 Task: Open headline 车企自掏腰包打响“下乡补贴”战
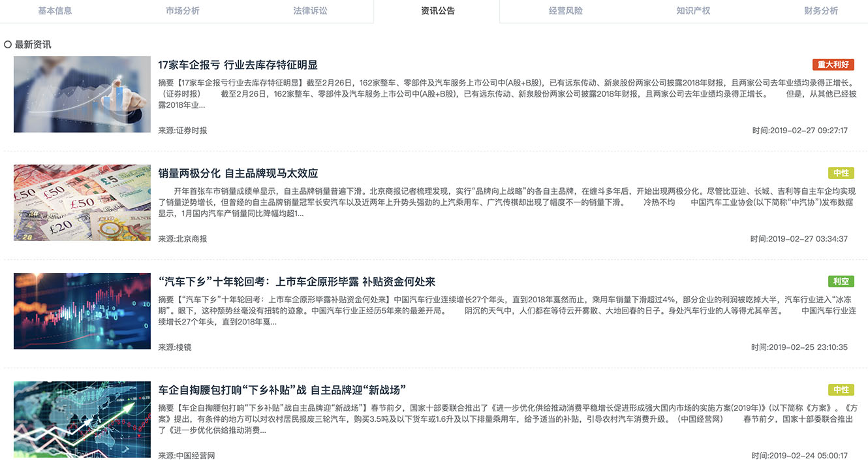282,390
